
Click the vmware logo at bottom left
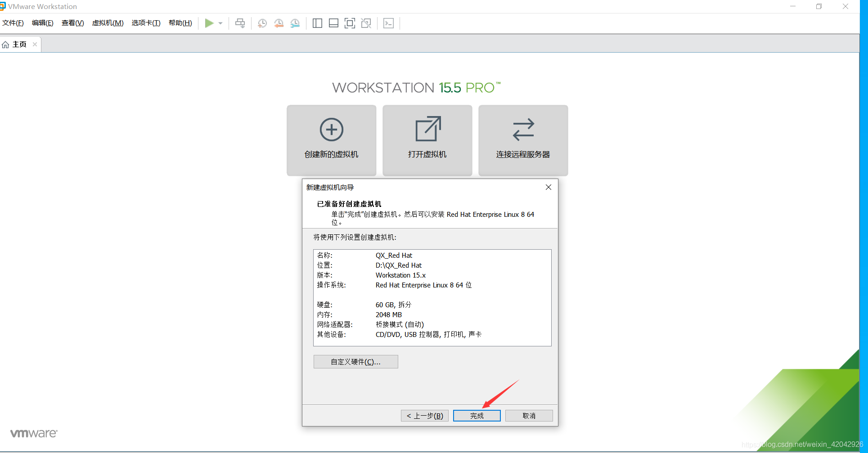34,433
